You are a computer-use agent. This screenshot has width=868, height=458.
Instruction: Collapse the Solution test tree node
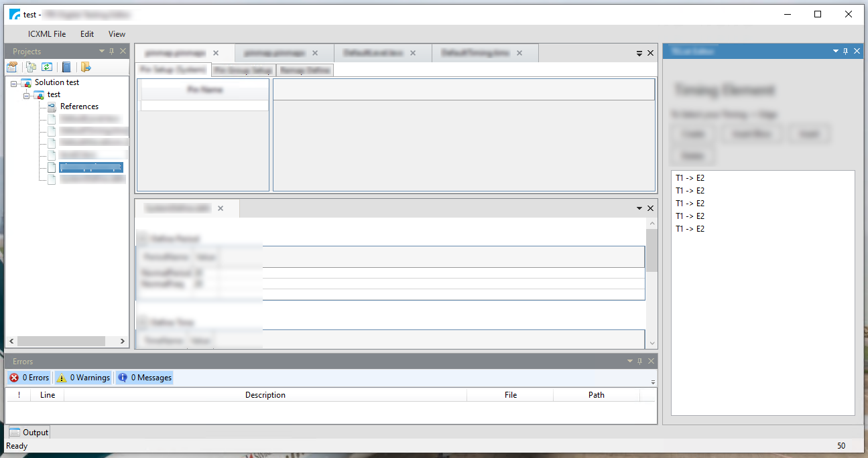15,82
